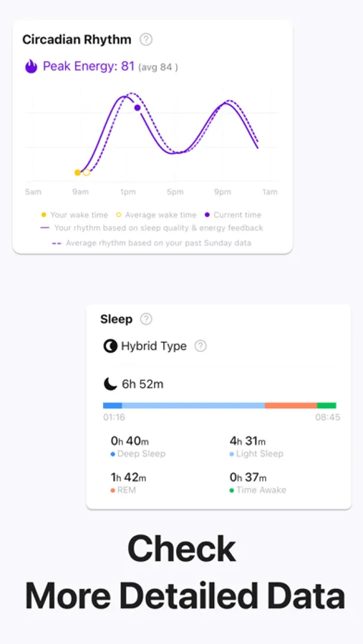Select the green Time Awake bar segment
The height and width of the screenshot is (644, 363).
pyautogui.click(x=326, y=406)
